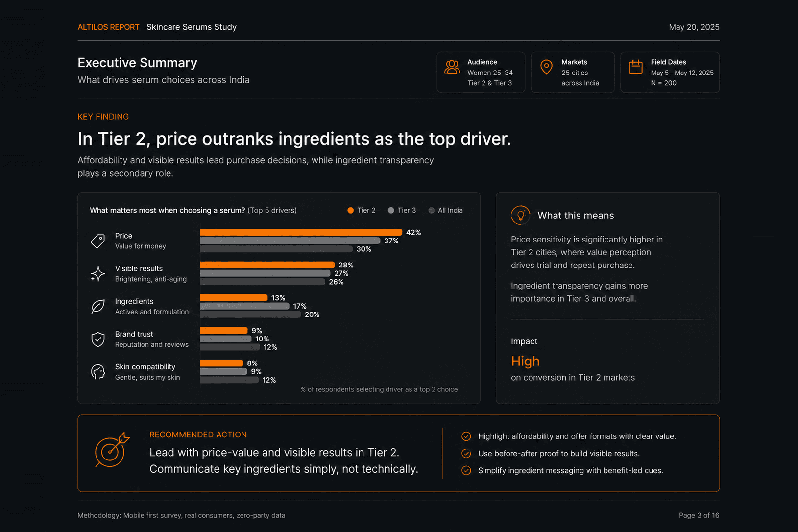Click the checkmark beside Highlight affordability

point(466,436)
